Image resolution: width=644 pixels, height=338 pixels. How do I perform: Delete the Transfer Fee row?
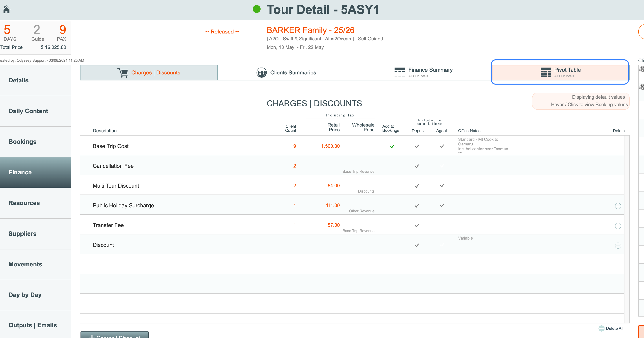pyautogui.click(x=618, y=226)
